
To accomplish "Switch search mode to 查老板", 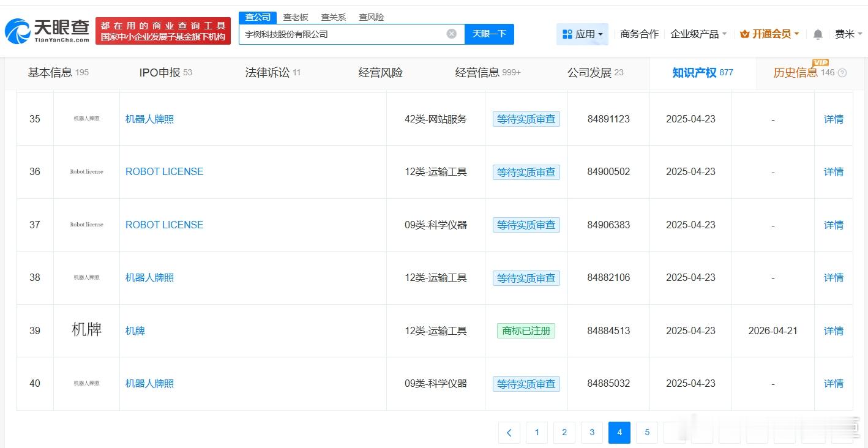I will click(x=296, y=17).
